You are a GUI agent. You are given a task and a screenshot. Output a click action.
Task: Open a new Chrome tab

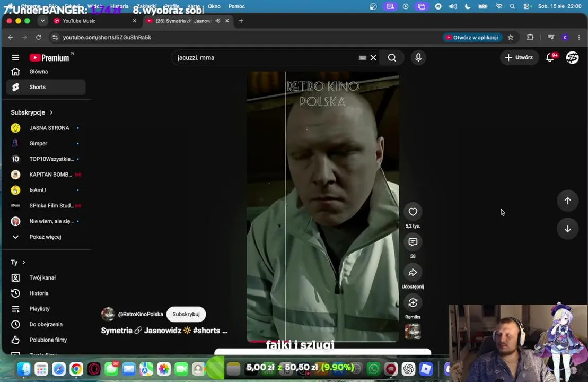(x=241, y=21)
